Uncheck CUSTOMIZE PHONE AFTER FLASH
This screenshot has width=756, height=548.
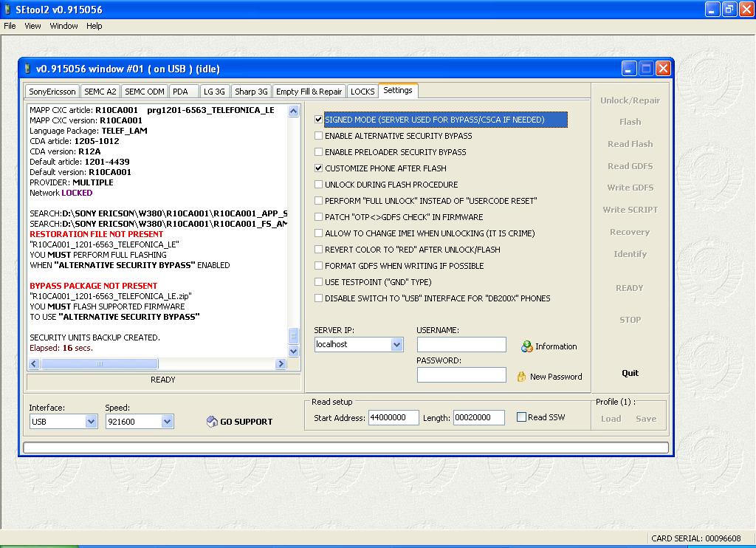click(x=318, y=168)
